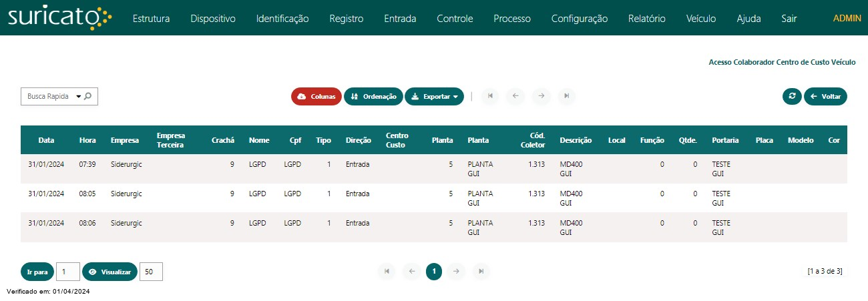Image resolution: width=868 pixels, height=301 pixels.
Task: Click the Colunas button
Action: pos(316,96)
